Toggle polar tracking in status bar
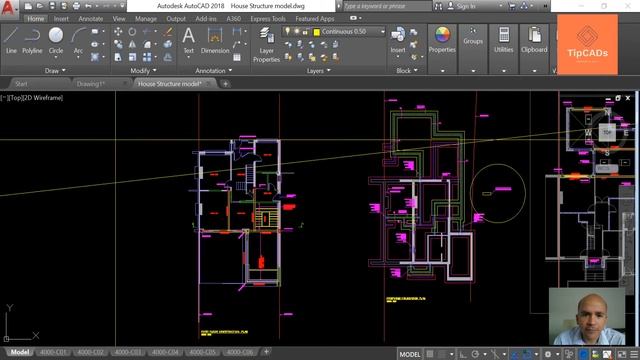The height and width of the screenshot is (360, 640). [x=475, y=354]
